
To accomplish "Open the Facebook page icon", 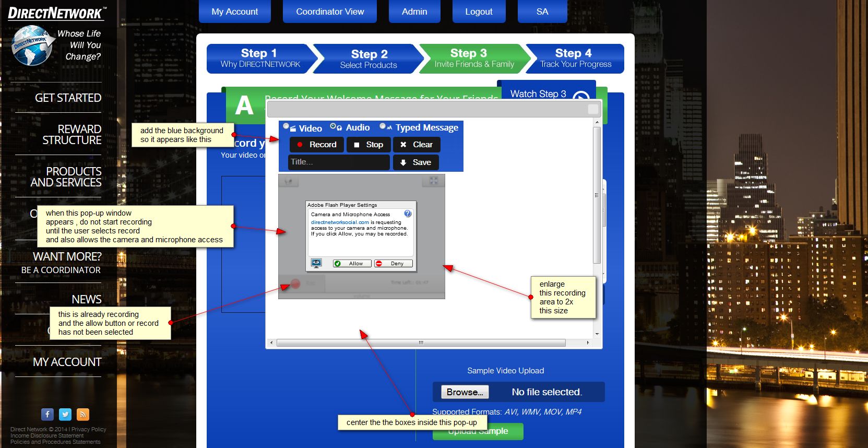I will point(47,415).
